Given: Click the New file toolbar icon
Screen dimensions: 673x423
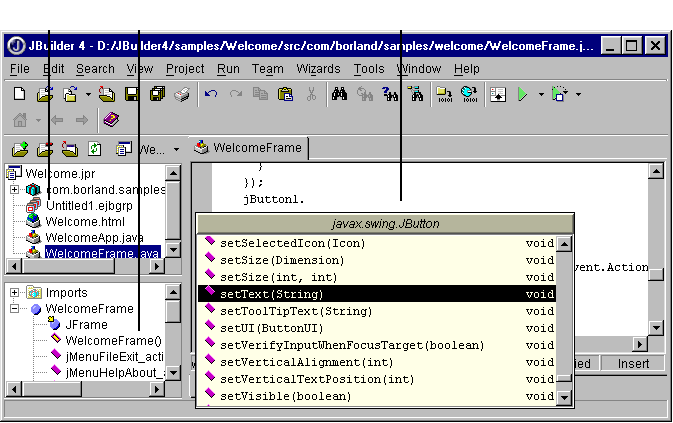Looking at the screenshot, I should (x=19, y=94).
